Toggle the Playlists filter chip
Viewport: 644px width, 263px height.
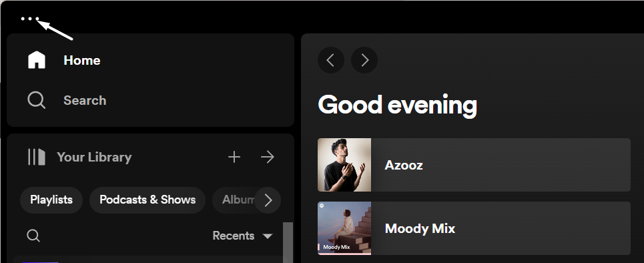point(51,200)
